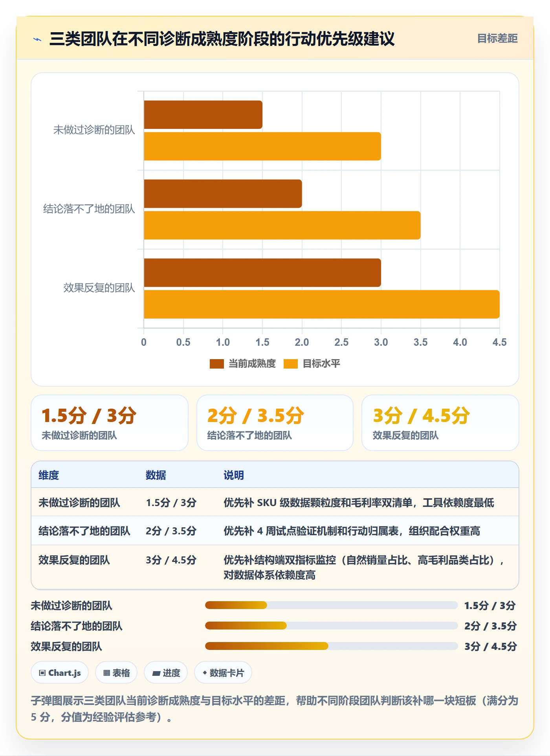Click the 效果反复的团队 chart axis label
The width and height of the screenshot is (550, 756).
tap(99, 288)
